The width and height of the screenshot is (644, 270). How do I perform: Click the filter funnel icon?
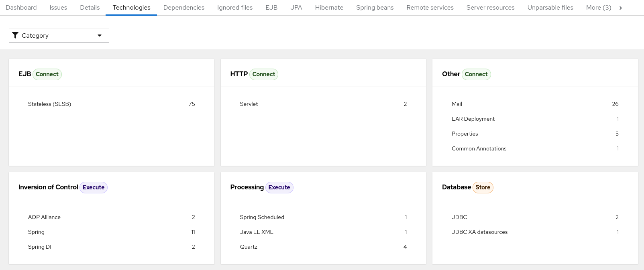point(15,35)
